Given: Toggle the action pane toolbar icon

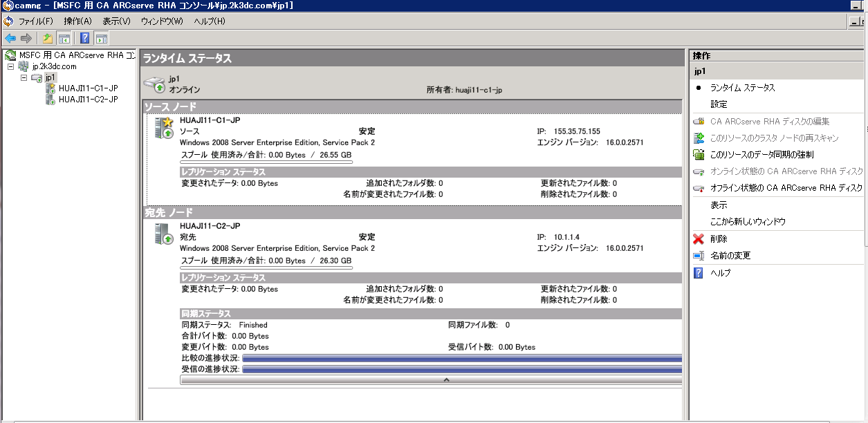Looking at the screenshot, I should 101,38.
